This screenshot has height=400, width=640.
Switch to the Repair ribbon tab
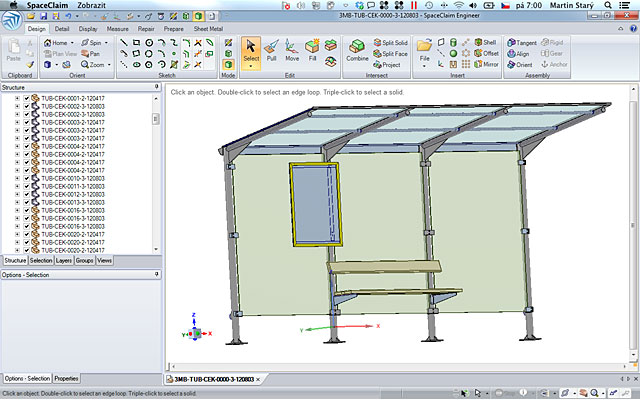pyautogui.click(x=146, y=29)
